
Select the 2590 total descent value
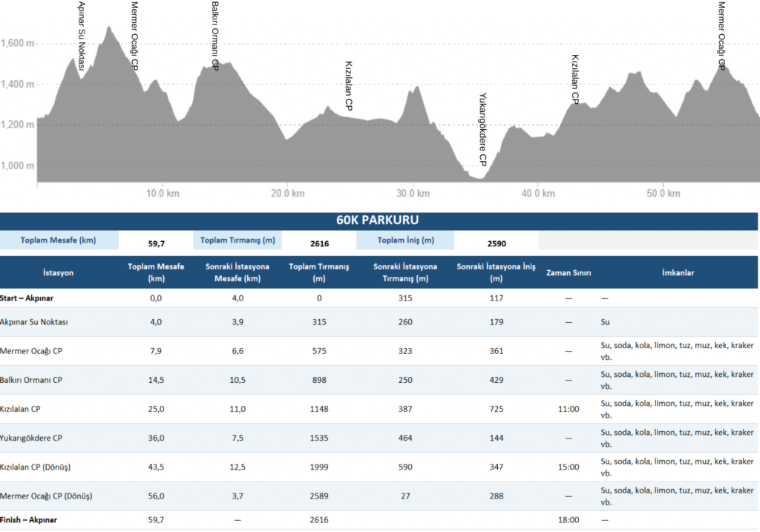(497, 243)
